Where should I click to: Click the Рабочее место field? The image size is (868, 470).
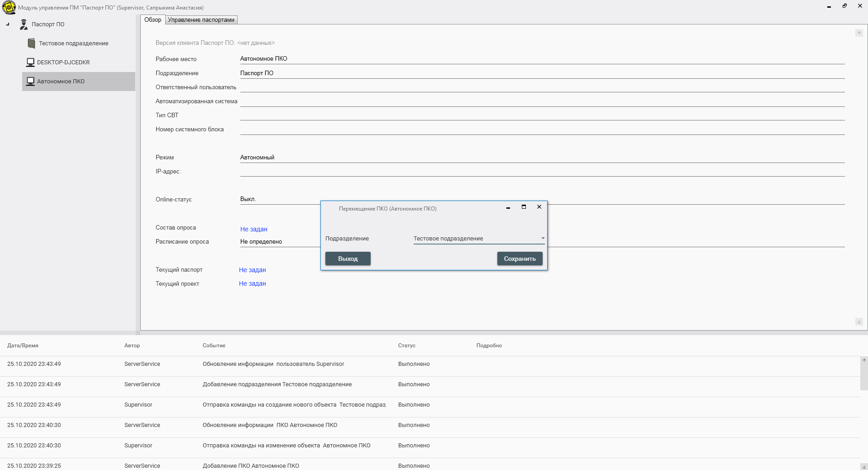click(542, 59)
